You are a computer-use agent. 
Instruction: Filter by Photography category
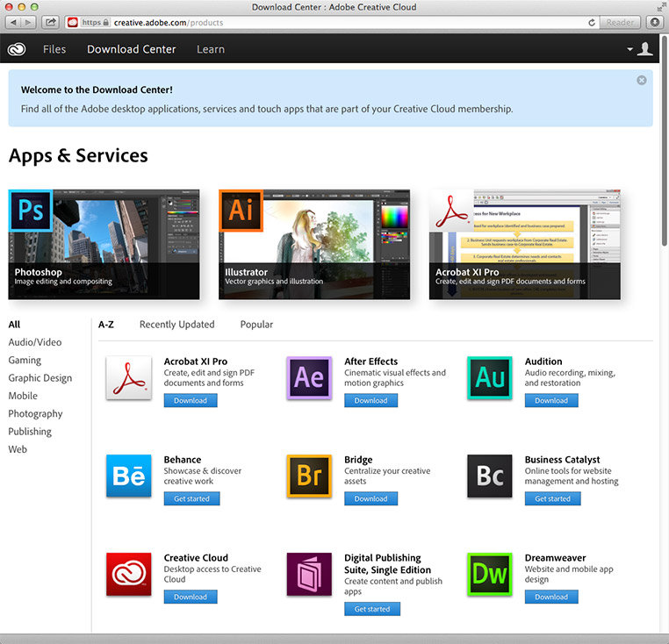[x=35, y=414]
